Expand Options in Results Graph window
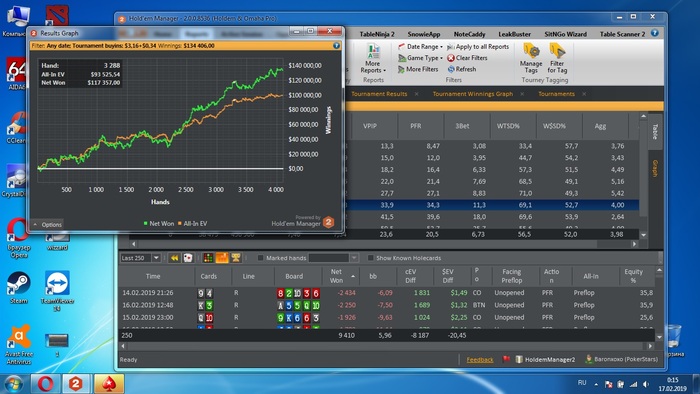The height and width of the screenshot is (394, 700). [47, 224]
